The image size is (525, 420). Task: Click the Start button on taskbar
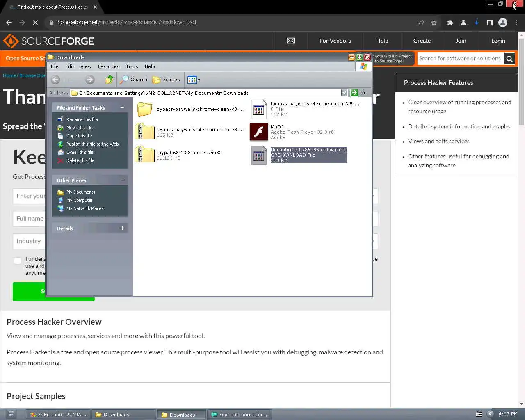coord(11,414)
